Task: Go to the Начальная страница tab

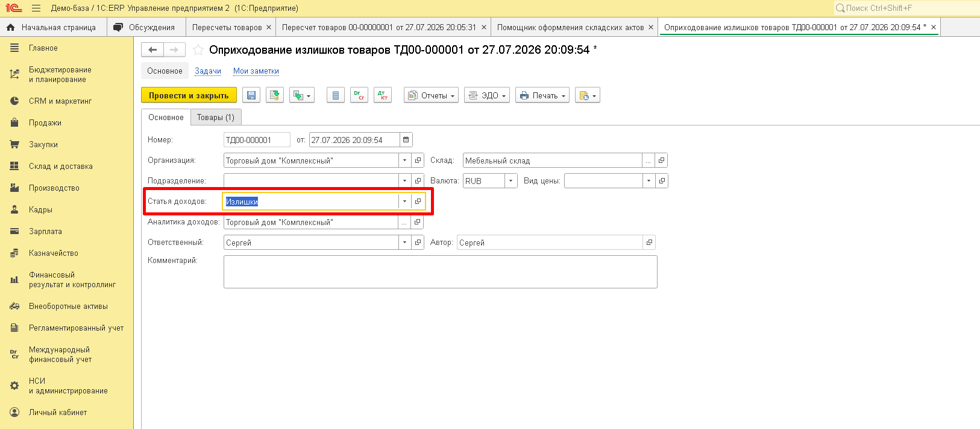Action: tap(54, 27)
